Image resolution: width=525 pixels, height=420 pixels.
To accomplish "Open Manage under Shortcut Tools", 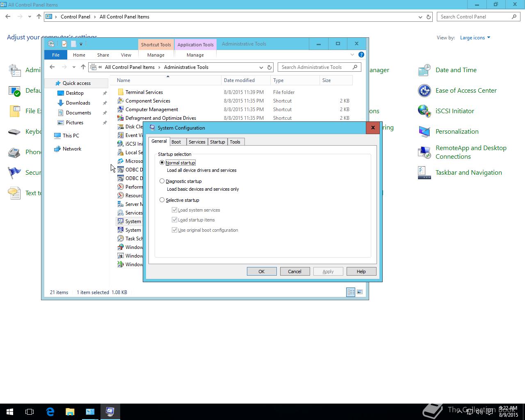I will [156, 55].
